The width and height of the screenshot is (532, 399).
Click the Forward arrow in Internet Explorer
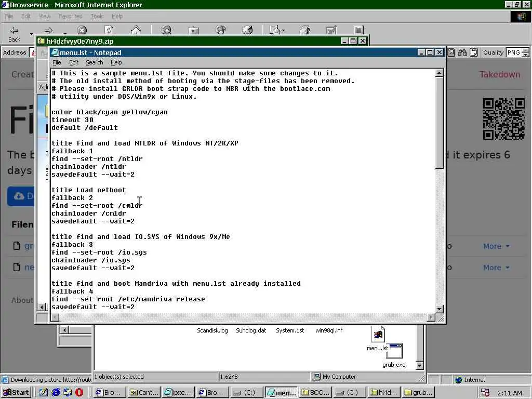coord(48,31)
